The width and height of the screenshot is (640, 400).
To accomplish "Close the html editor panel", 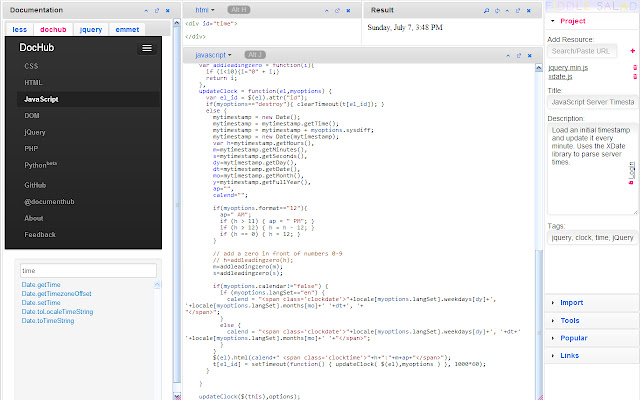I will 348,11.
